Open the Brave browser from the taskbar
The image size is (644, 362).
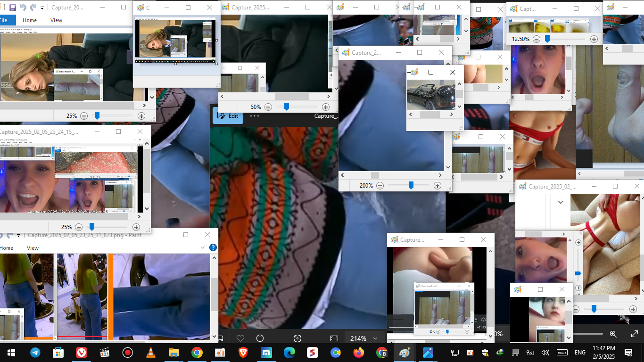[x=243, y=353]
